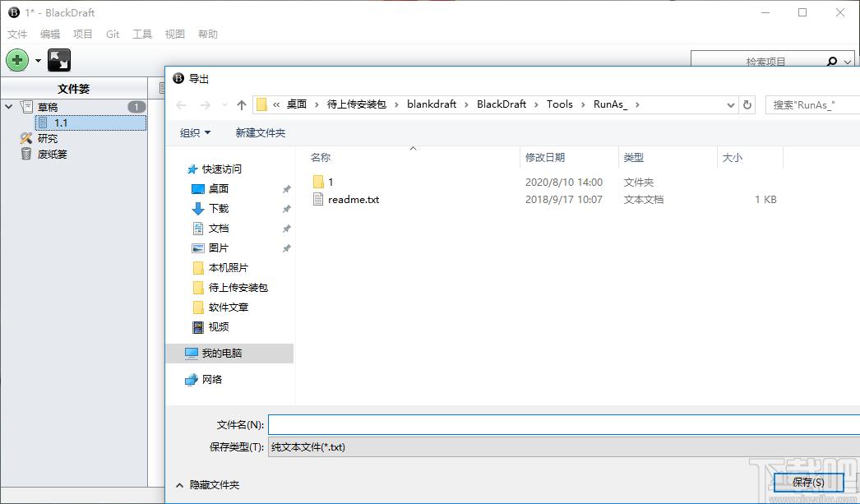Collapse folders with 隐藏文件夹 toggle
Viewport: 860px width, 504px height.
tap(208, 485)
